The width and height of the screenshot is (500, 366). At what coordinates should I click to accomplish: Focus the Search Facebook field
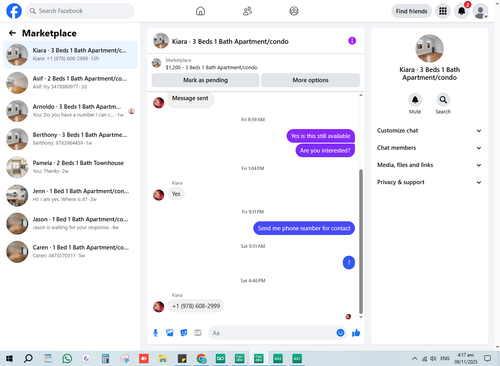(80, 11)
